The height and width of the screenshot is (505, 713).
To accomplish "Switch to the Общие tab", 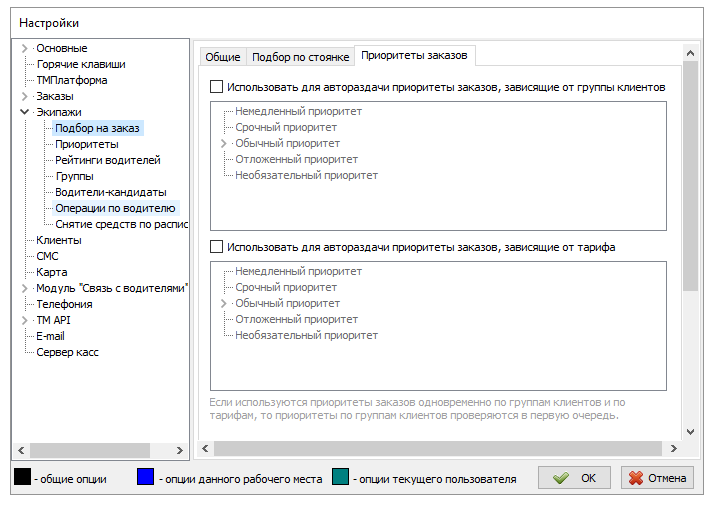I will [x=222, y=57].
